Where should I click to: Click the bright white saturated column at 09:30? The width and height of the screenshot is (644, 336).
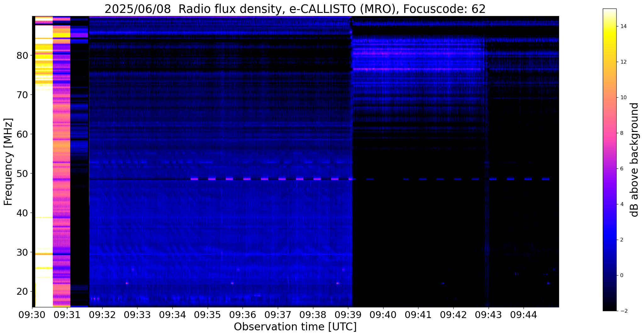tap(44, 162)
